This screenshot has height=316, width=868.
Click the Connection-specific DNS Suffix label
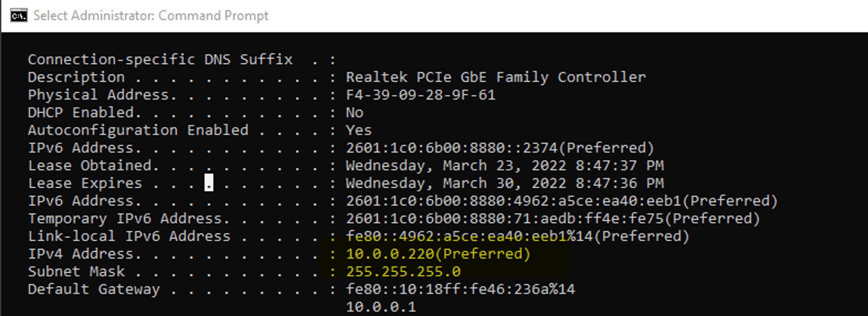(x=160, y=60)
